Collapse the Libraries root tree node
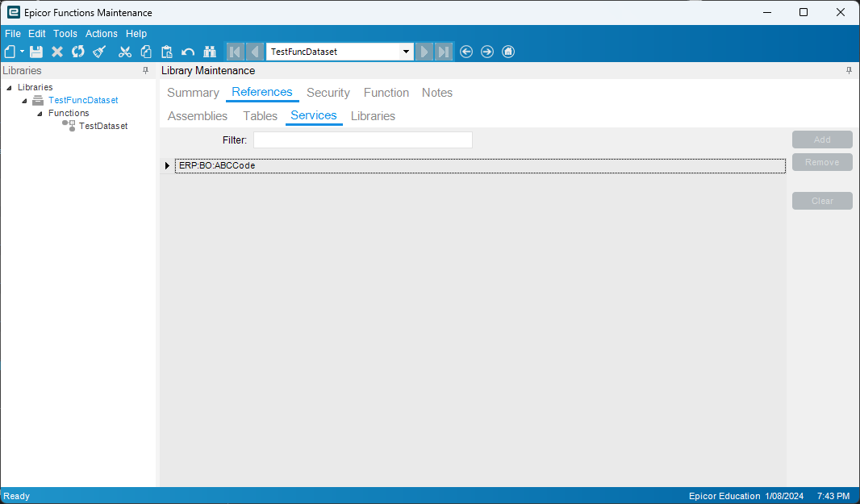Screen dimensions: 860x504 click(x=10, y=88)
